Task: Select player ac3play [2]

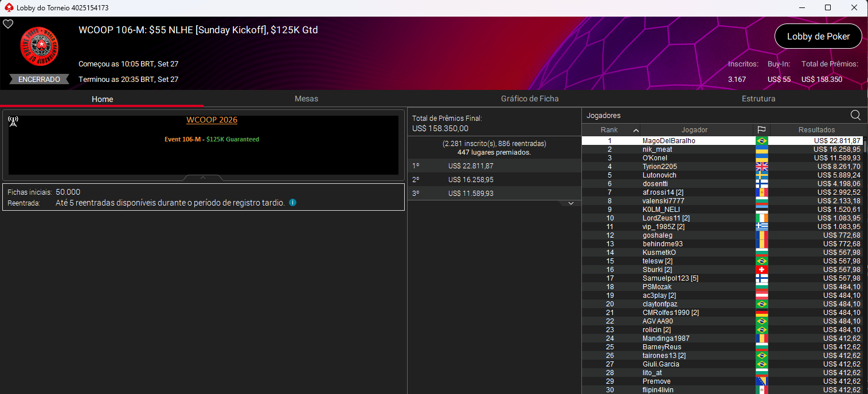Action: (722, 295)
